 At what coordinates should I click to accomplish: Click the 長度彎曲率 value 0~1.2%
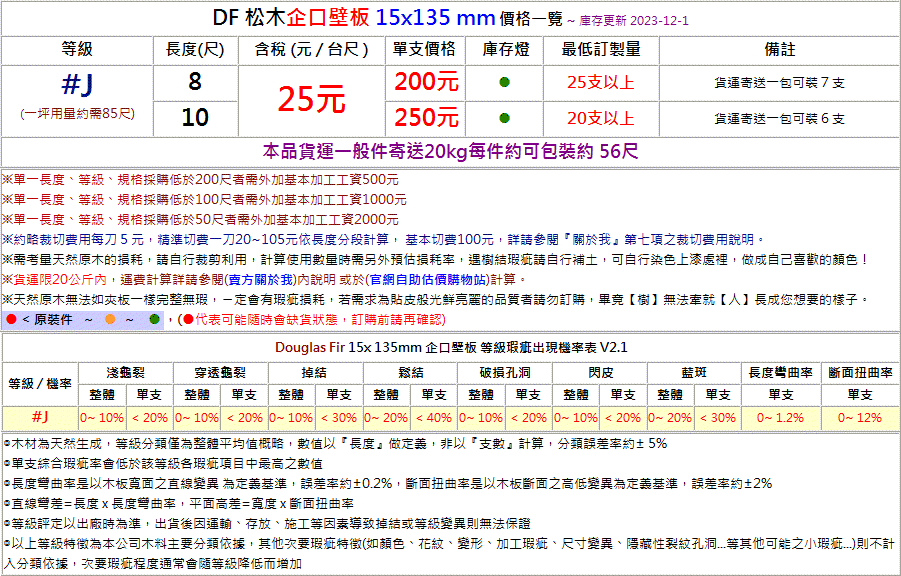[778, 417]
